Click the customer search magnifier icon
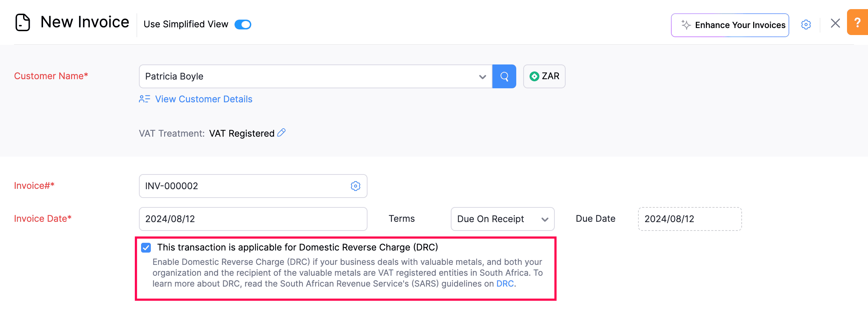This screenshot has width=868, height=309. pos(504,76)
